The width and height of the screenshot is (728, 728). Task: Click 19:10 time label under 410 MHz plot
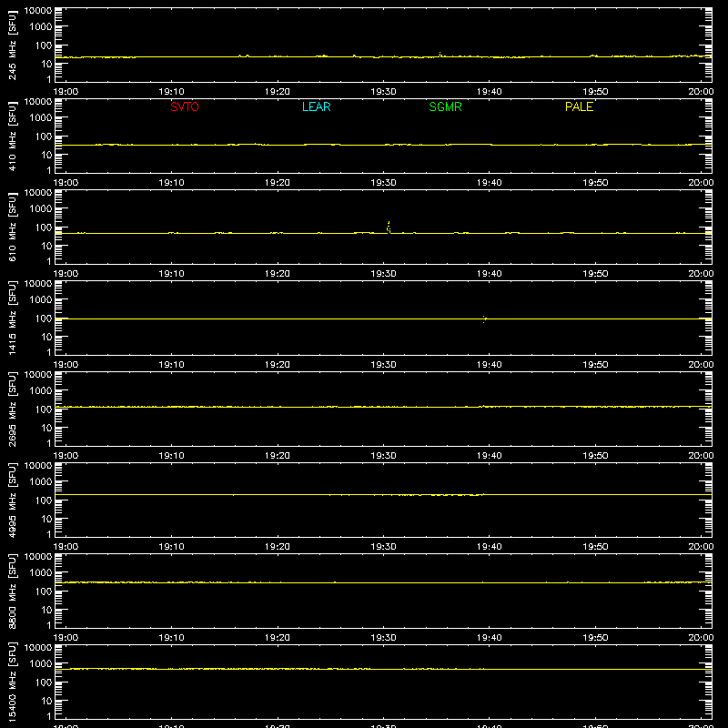tap(172, 183)
